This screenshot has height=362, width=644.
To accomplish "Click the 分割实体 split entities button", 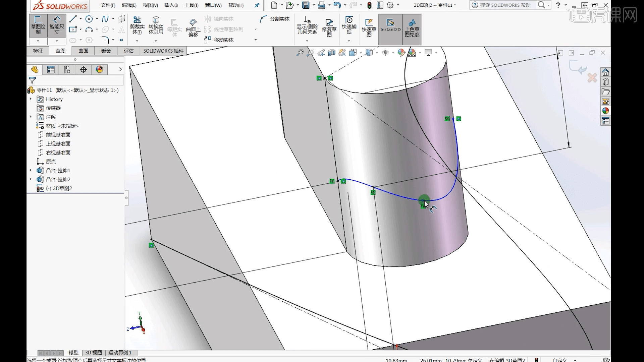I will (x=275, y=19).
